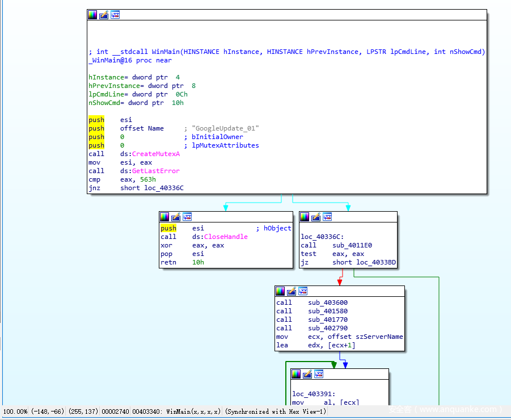
Task: Click the node color icon in the loc_40336C block
Action: tap(305, 217)
